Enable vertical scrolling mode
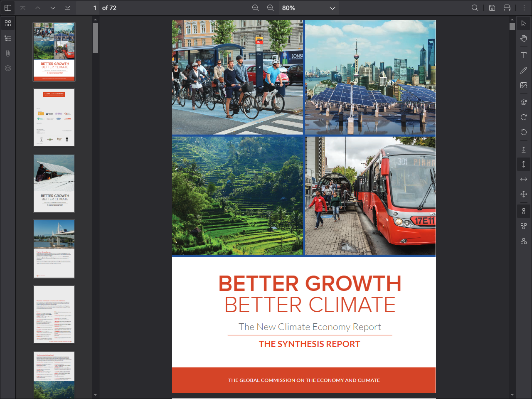The width and height of the screenshot is (532, 399). coord(524,164)
